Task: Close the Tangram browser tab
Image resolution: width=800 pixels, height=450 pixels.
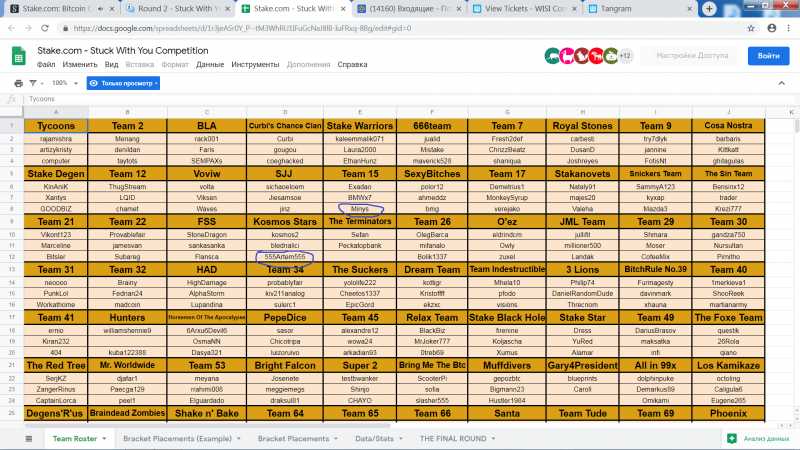Action: point(689,9)
